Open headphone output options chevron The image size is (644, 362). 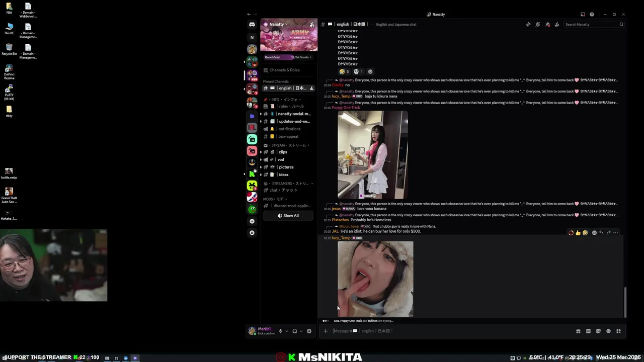(301, 331)
